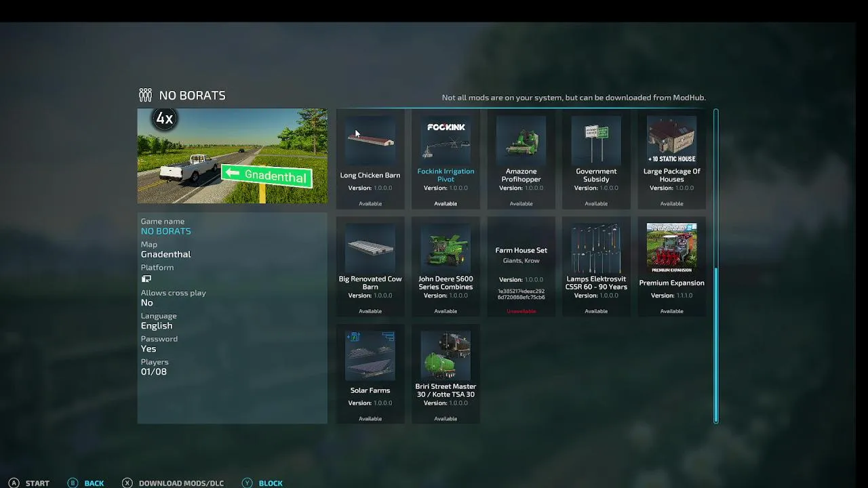Click the Allows cross play value No

(147, 303)
